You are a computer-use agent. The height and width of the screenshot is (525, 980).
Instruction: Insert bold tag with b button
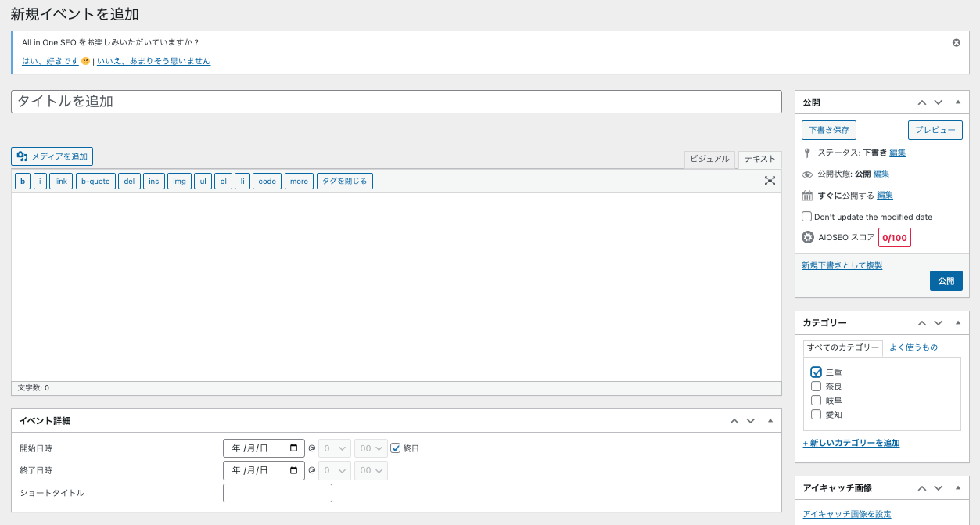23,182
